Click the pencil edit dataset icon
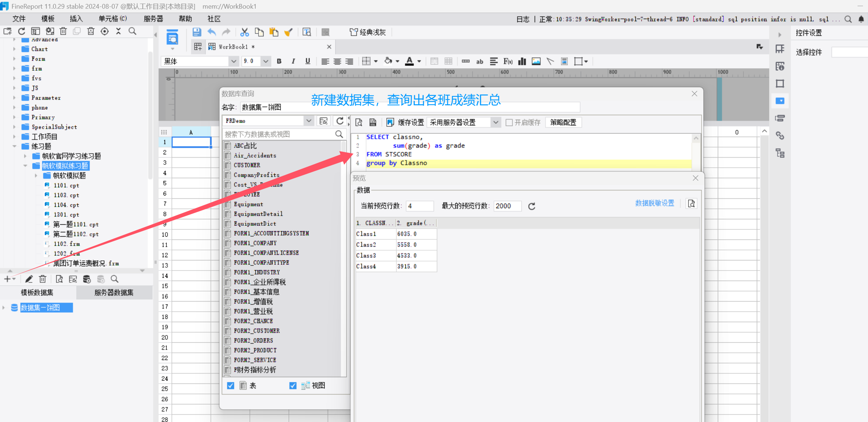This screenshot has height=422, width=868. 29,279
